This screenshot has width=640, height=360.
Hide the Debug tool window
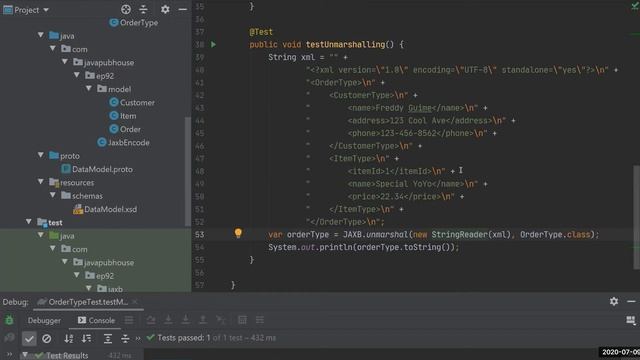(631, 301)
